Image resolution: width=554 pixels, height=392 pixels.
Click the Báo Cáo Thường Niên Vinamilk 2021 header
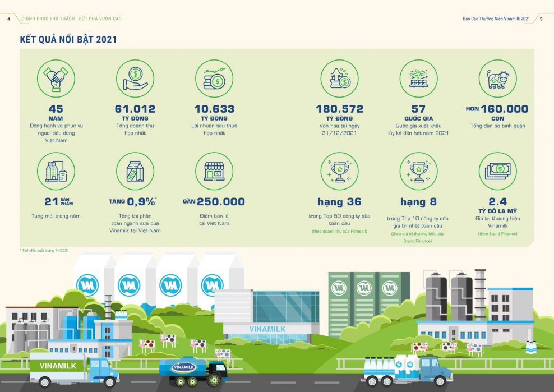pyautogui.click(x=496, y=19)
